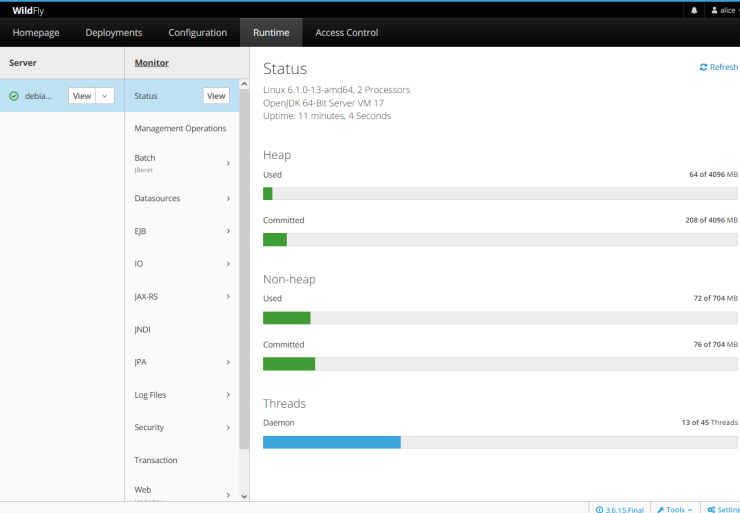Click the WildFly logo
Image resolution: width=740 pixels, height=513 pixels.
[28, 10]
